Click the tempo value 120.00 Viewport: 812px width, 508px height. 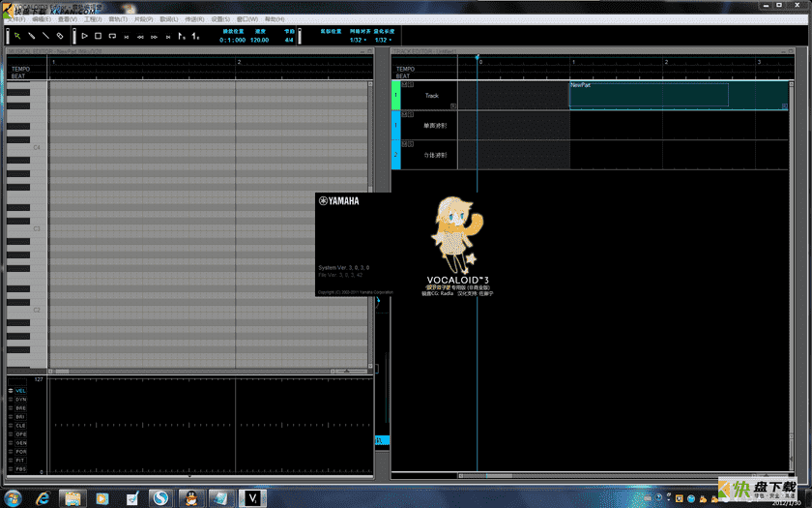coord(259,40)
